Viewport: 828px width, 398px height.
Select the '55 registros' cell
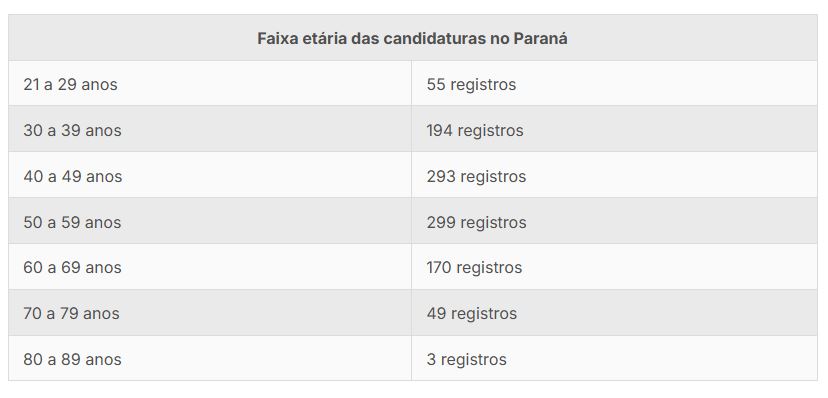(x=614, y=83)
